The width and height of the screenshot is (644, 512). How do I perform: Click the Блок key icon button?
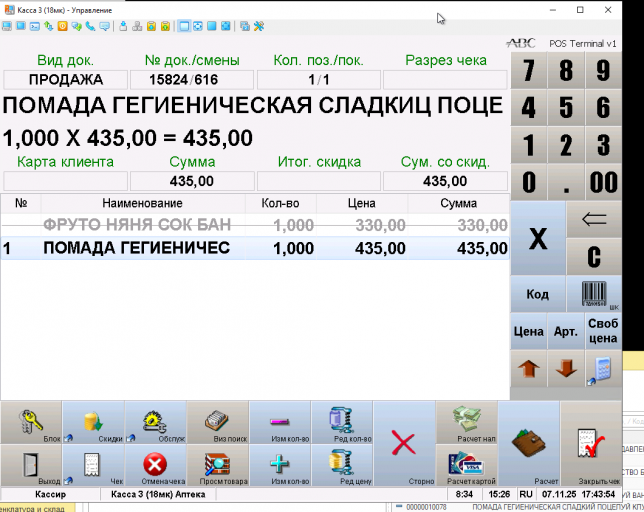click(x=31, y=422)
